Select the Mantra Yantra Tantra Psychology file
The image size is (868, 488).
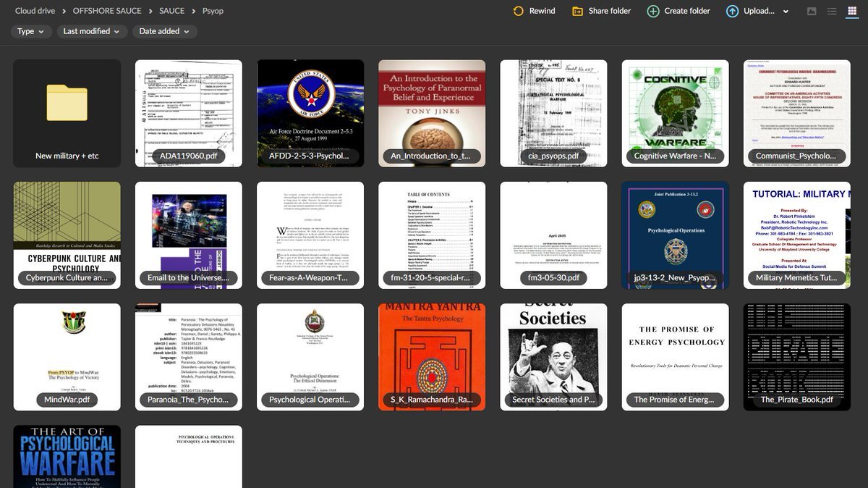click(432, 357)
